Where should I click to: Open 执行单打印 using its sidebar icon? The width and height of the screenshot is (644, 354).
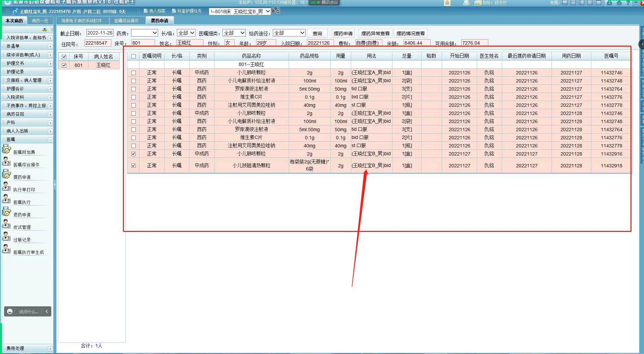click(6, 186)
